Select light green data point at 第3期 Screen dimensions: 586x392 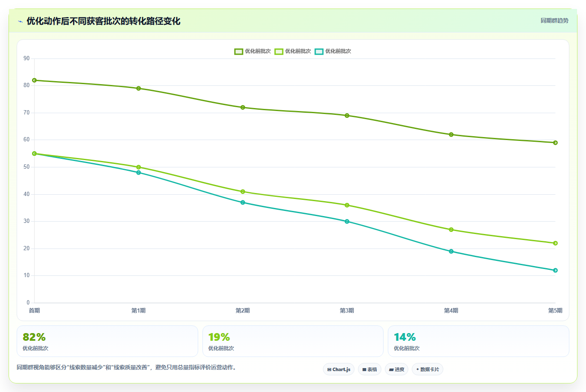[347, 205]
